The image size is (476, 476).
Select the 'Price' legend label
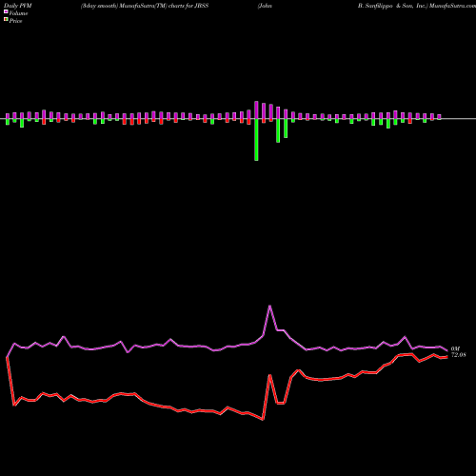click(16, 21)
